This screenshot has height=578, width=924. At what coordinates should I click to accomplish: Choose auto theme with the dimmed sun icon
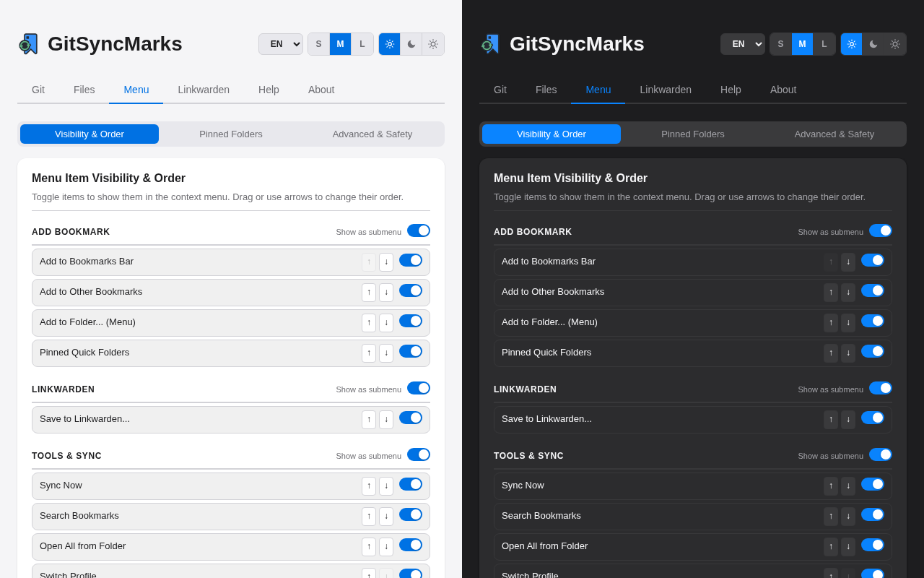(432, 44)
